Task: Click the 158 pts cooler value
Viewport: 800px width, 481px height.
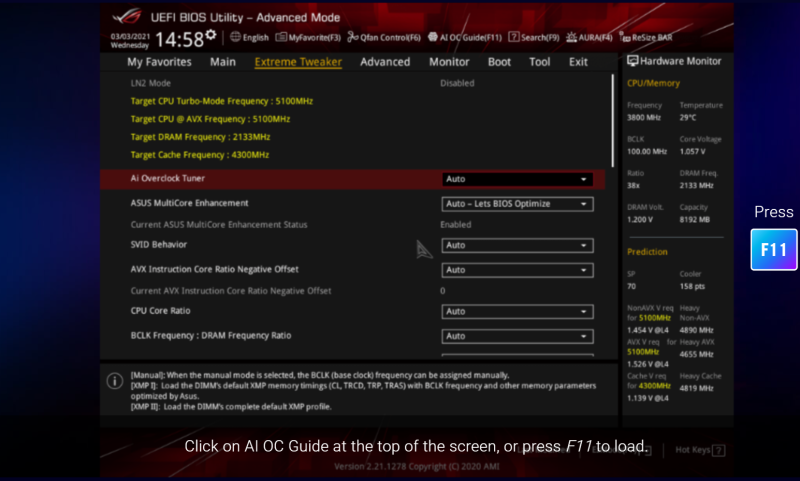Action: pos(692,286)
